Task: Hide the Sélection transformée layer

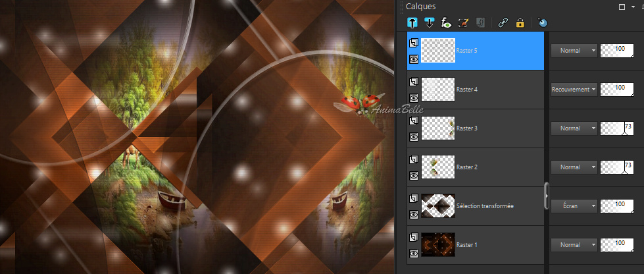Action: click(414, 214)
